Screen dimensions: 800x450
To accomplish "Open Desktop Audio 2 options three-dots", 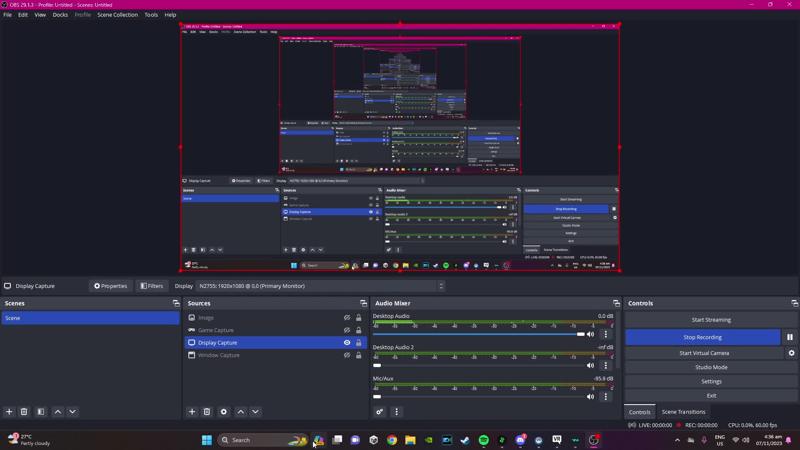I will coord(606,365).
